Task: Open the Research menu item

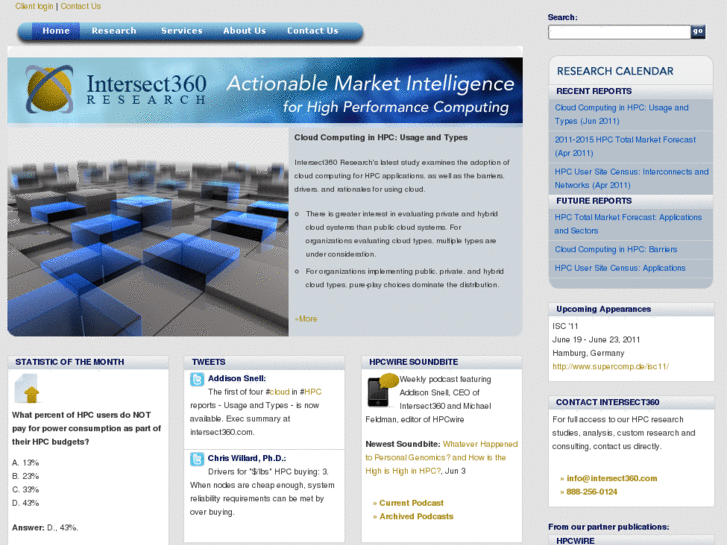Action: tap(114, 31)
